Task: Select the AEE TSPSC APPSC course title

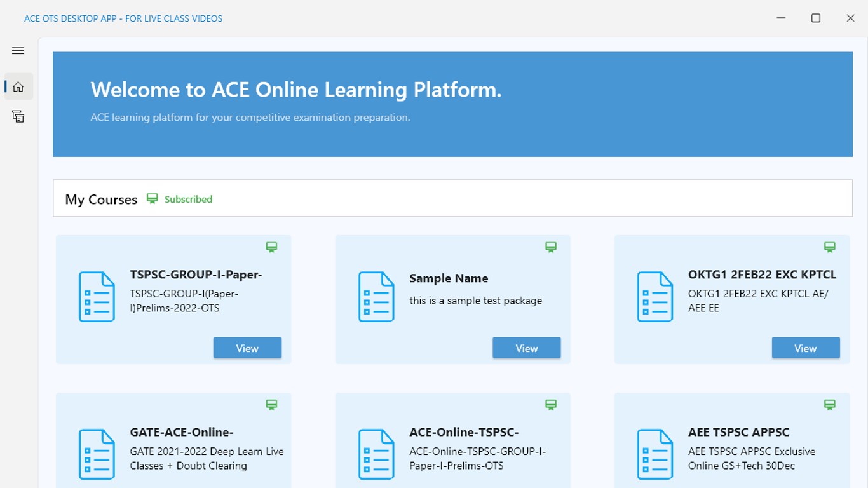Action: pos(739,432)
